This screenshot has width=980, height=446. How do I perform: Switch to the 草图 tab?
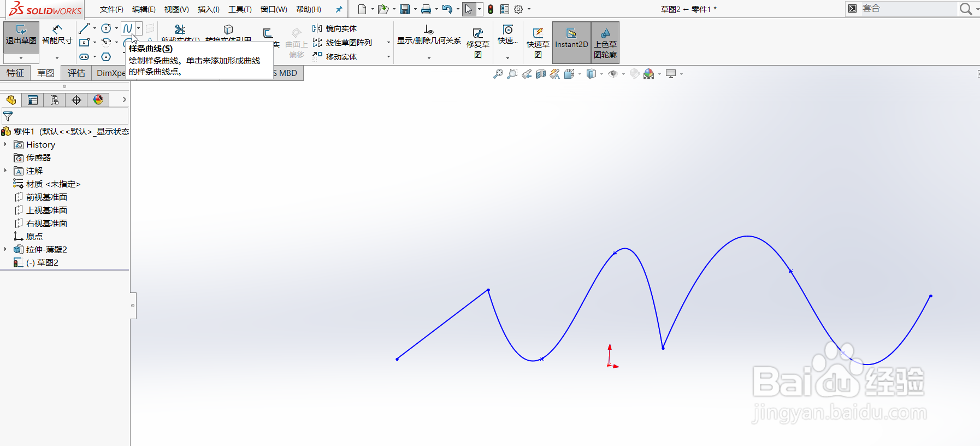46,73
